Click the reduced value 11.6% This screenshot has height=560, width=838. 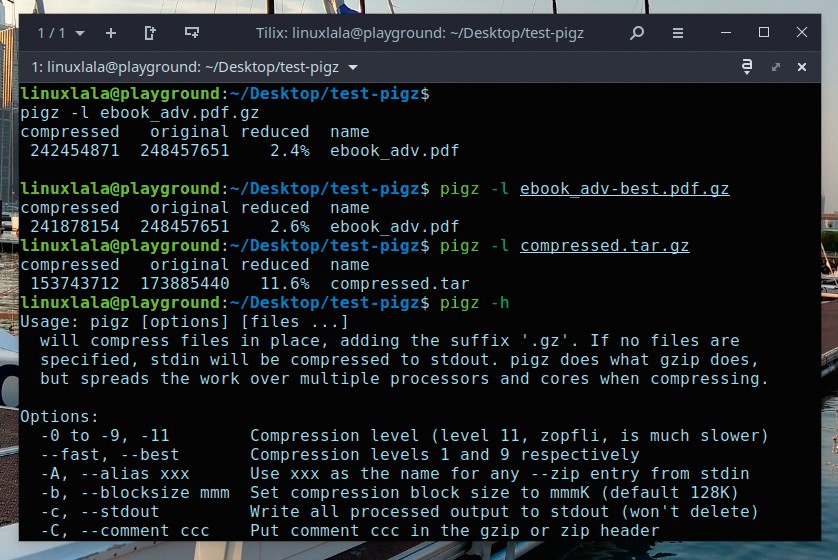point(285,284)
